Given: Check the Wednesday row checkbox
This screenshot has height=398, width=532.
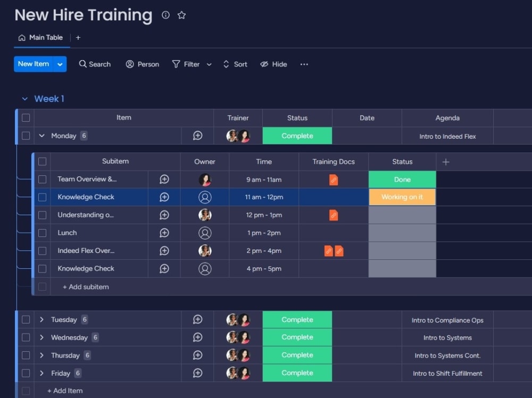Looking at the screenshot, I should 26,337.
